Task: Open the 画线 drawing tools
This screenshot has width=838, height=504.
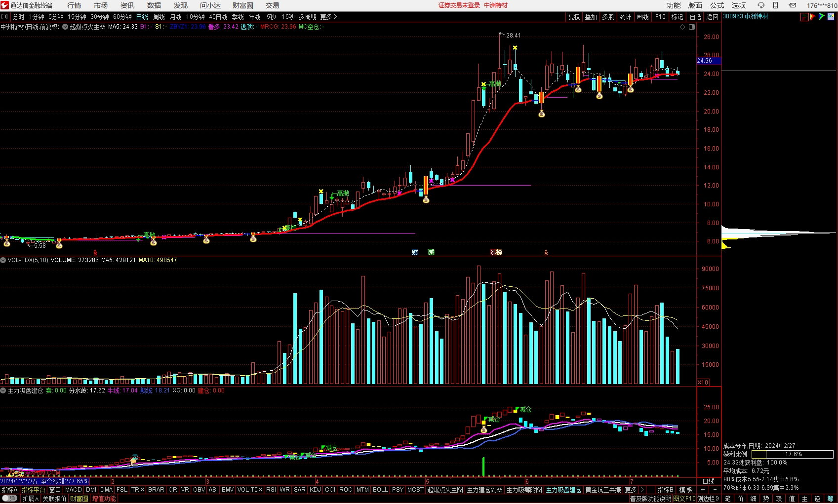Action: 642,17
